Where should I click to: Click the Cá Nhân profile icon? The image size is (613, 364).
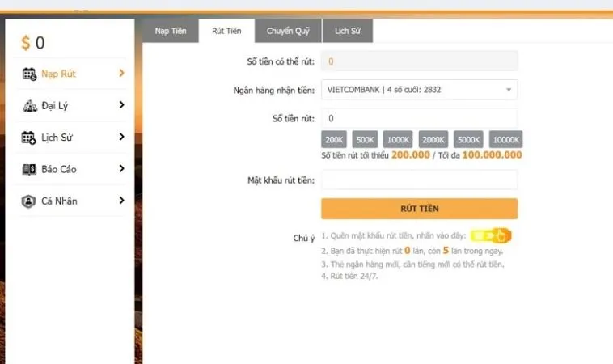click(28, 201)
